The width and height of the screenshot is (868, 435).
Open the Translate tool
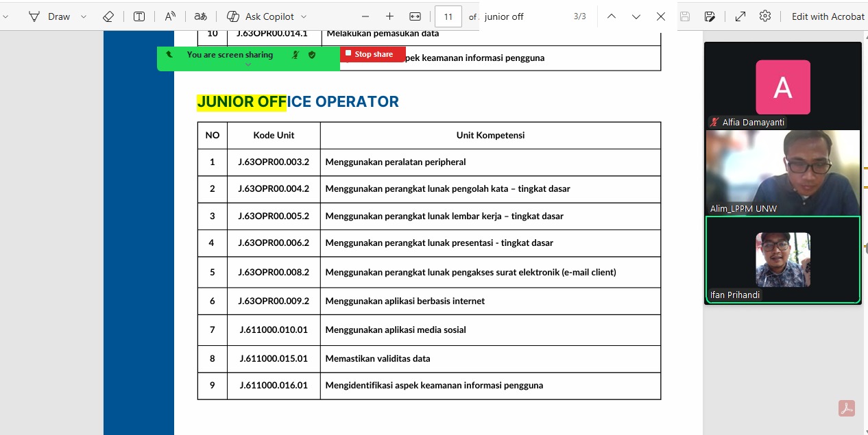pos(200,16)
